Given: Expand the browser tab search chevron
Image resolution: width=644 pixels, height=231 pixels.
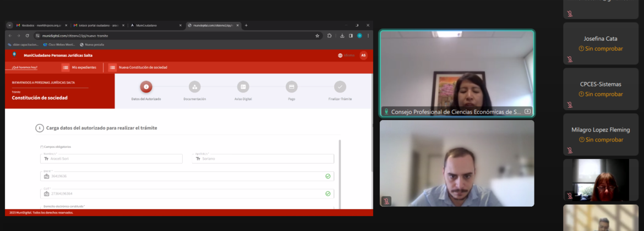Looking at the screenshot, I should [9, 25].
